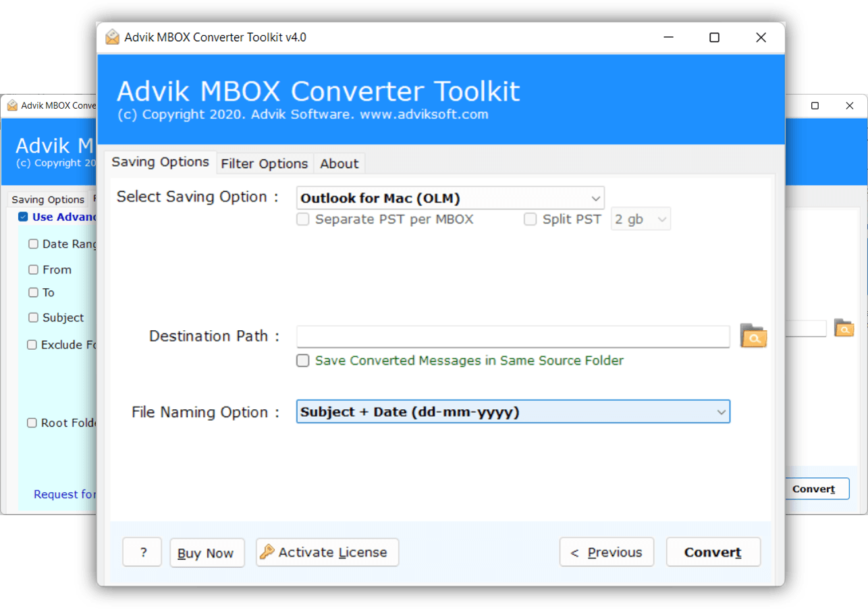Screen dimensions: 868x609
Task: Check Exclude Folders option in background window
Action: [32, 344]
